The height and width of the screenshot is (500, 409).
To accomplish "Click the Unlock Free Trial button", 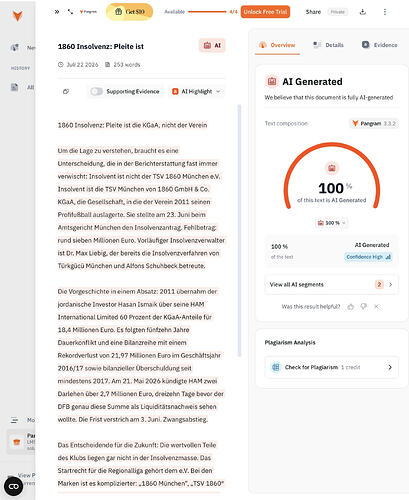I will 265,12.
